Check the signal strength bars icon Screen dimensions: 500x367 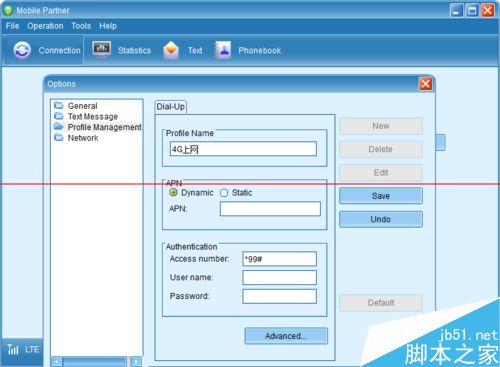point(13,349)
